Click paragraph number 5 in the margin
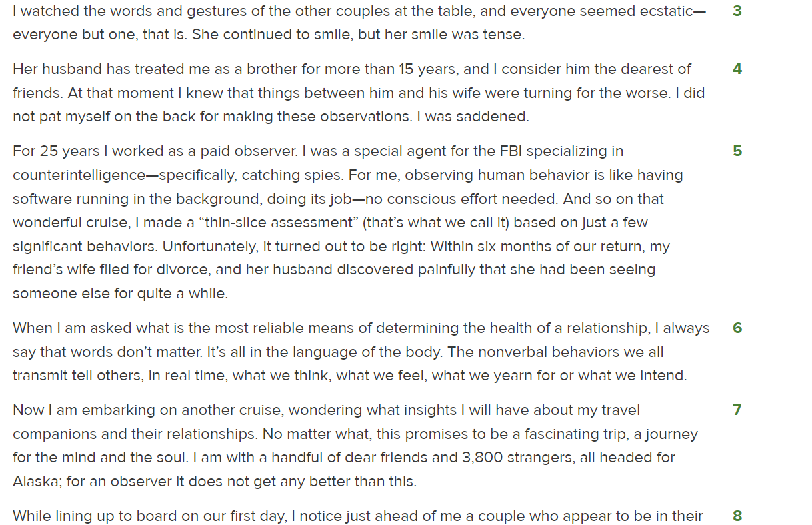Screen dimensions: 812x525 [737, 151]
